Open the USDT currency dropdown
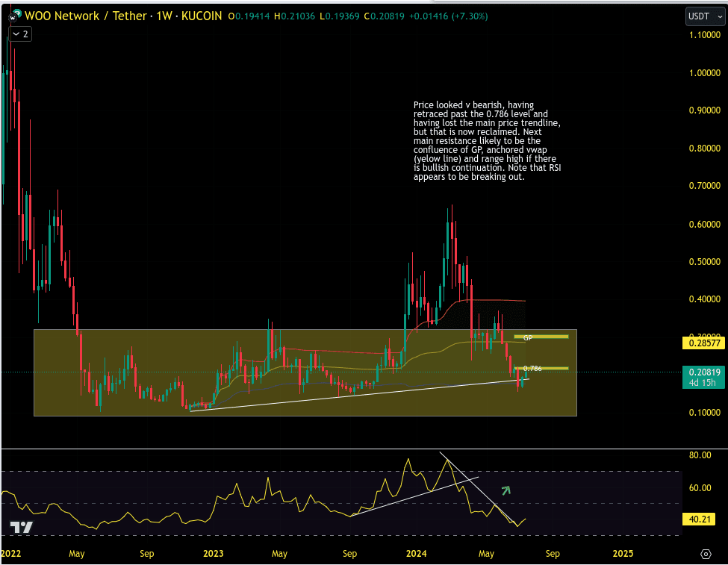The height and width of the screenshot is (565, 728). click(705, 16)
